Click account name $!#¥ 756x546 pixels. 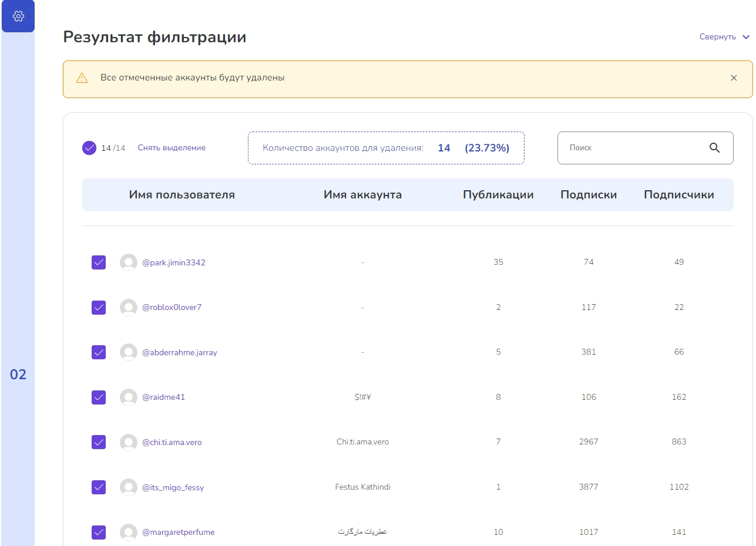[x=362, y=397]
